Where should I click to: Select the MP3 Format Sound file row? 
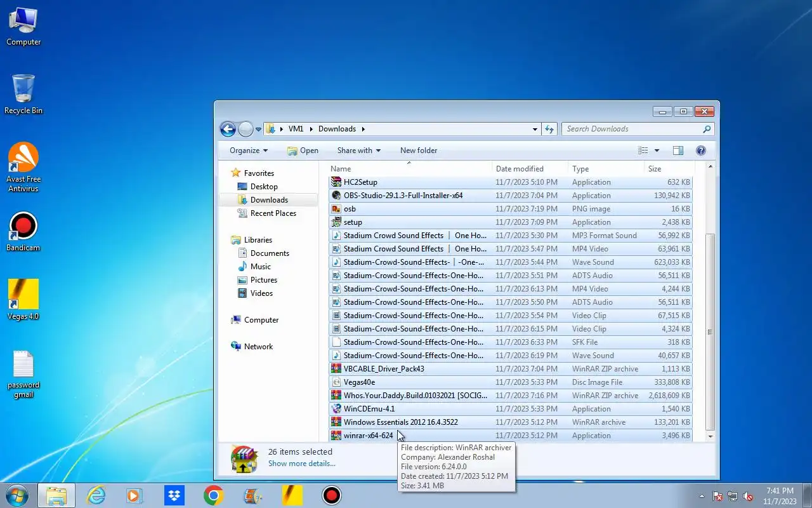[510, 236]
